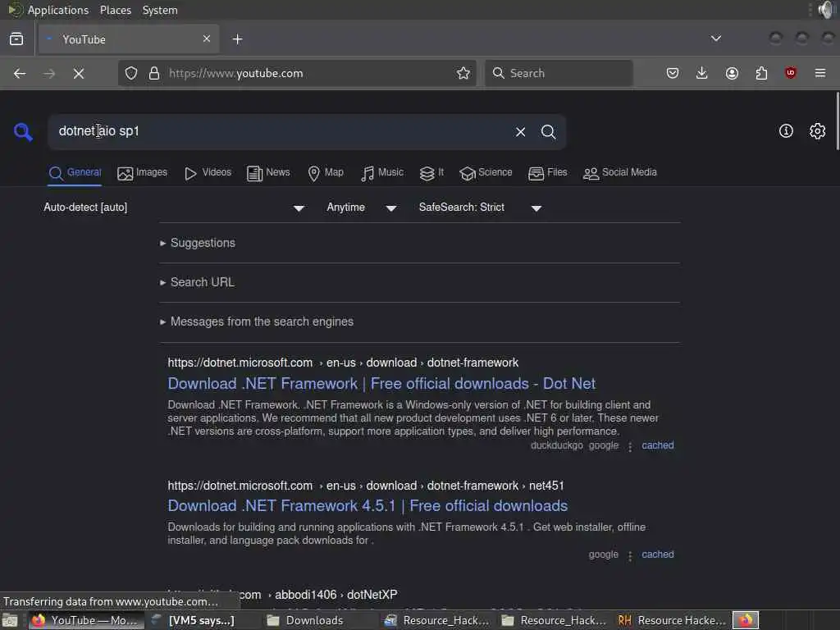Open the System menu
Viewport: 840px width, 630px height.
[x=160, y=10]
